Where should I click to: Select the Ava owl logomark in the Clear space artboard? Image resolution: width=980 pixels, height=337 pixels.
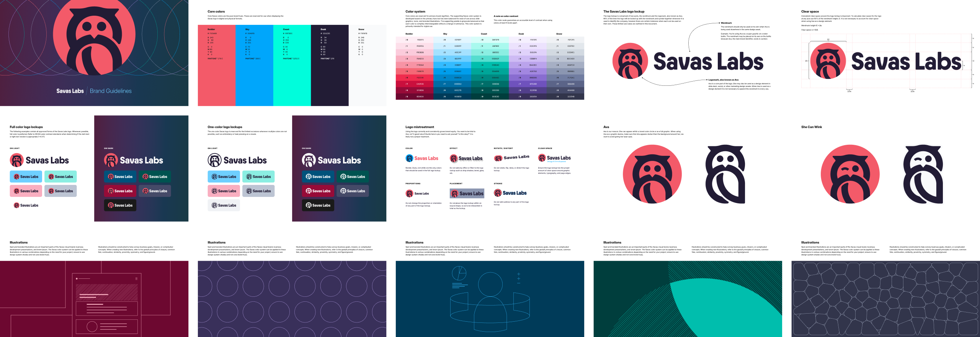[x=828, y=61]
